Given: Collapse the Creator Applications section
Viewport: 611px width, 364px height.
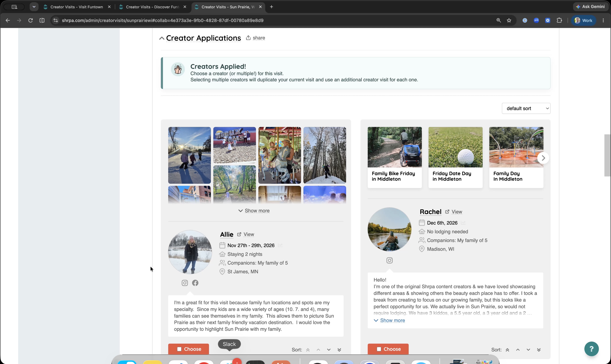Looking at the screenshot, I should [161, 38].
